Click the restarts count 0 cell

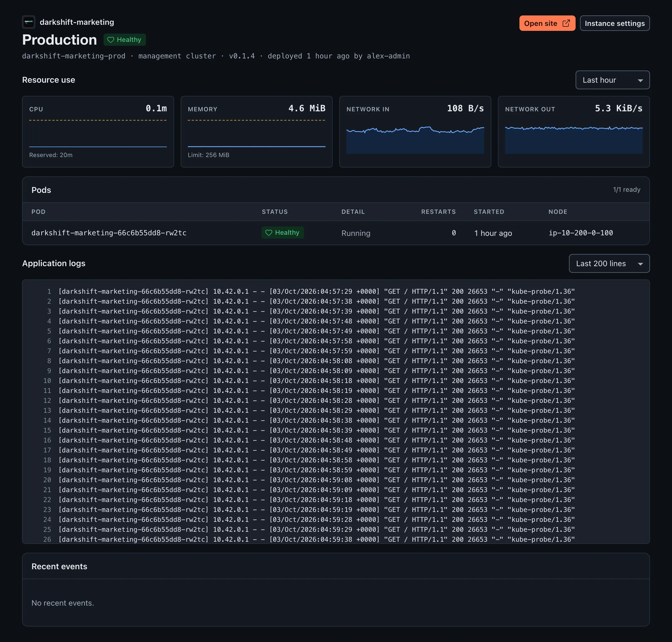[x=454, y=233]
